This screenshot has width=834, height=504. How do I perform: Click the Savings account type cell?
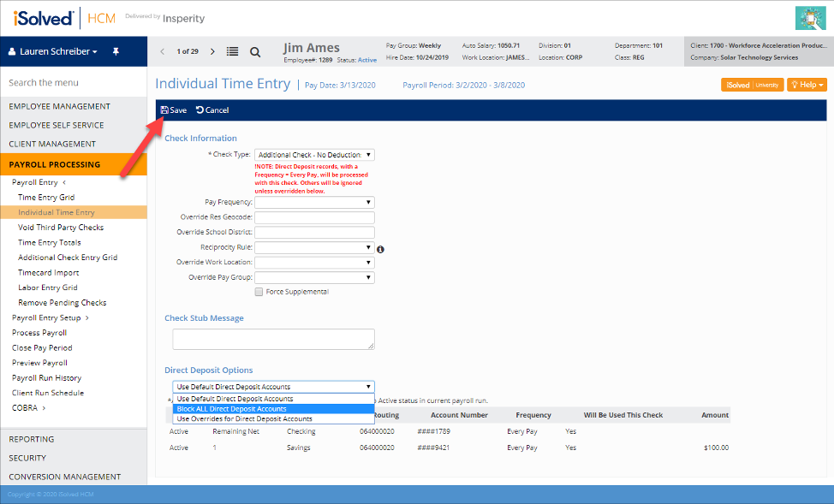coord(298,448)
